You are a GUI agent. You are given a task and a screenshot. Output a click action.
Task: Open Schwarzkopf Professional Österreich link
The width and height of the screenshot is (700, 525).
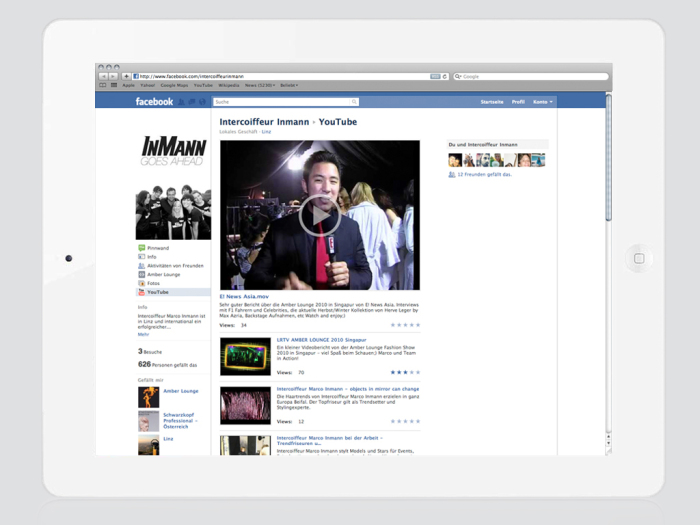[x=180, y=421]
